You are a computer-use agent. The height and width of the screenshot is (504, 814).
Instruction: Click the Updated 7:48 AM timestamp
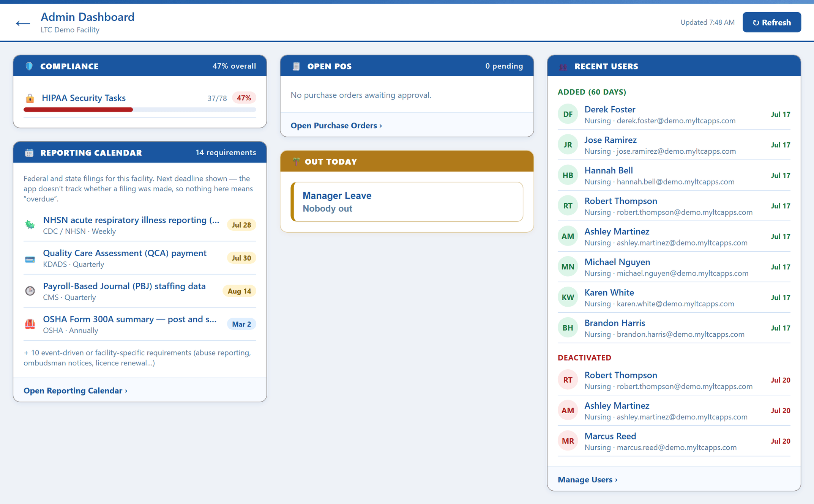tap(707, 22)
